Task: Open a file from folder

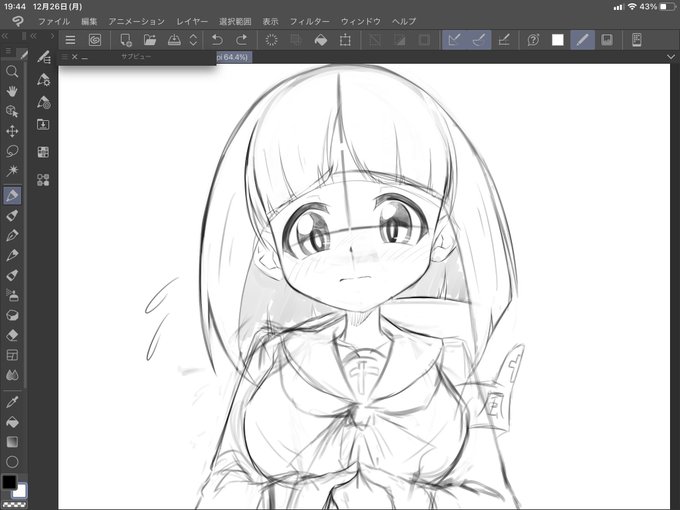Action: tap(150, 40)
